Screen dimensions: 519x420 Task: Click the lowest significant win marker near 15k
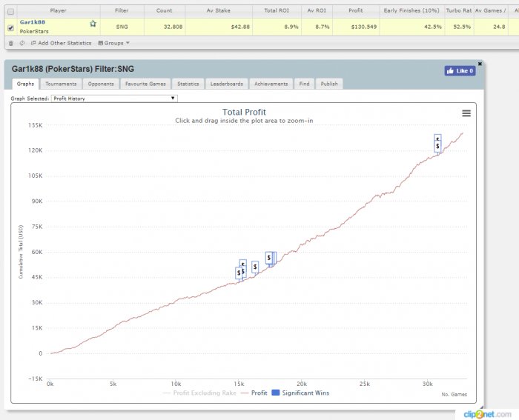pos(239,273)
